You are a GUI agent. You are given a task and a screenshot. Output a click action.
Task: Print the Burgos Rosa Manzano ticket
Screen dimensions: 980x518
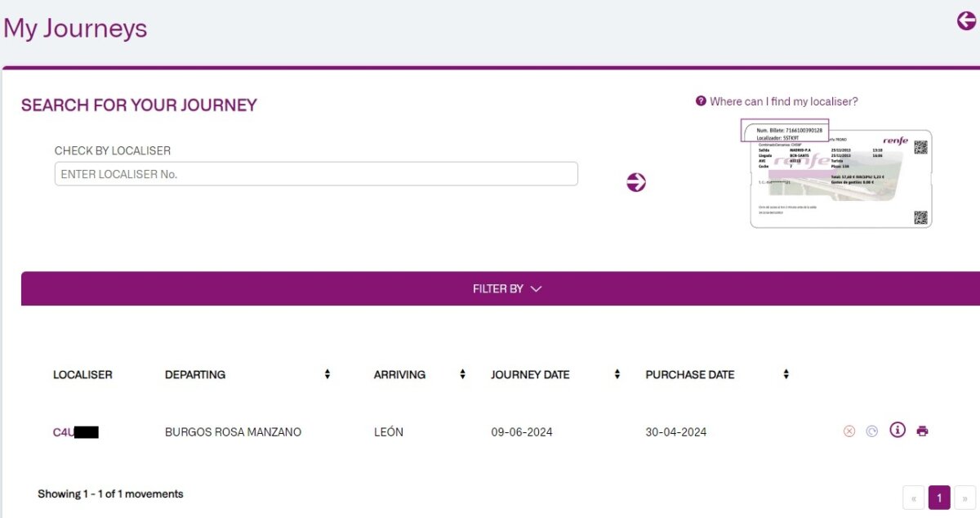coord(922,431)
